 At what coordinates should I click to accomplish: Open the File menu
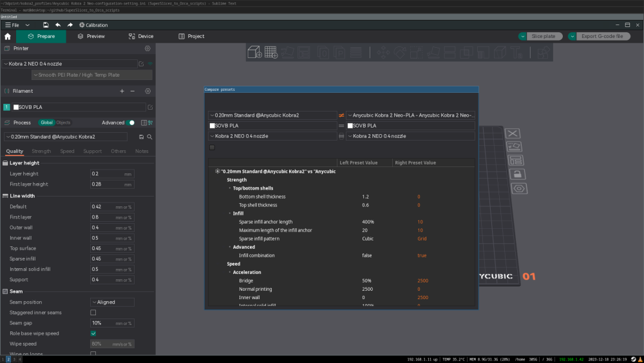(x=12, y=25)
